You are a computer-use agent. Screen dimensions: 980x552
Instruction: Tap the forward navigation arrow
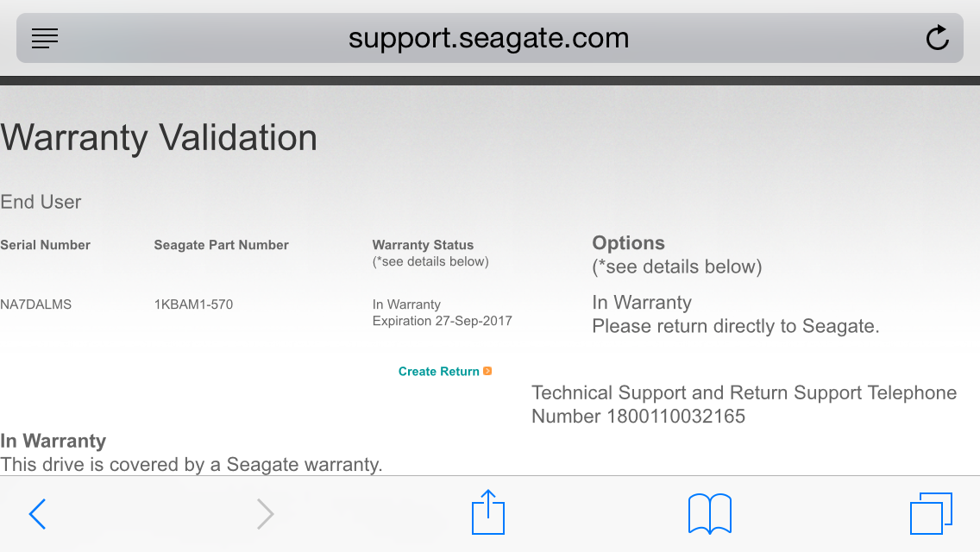265,514
